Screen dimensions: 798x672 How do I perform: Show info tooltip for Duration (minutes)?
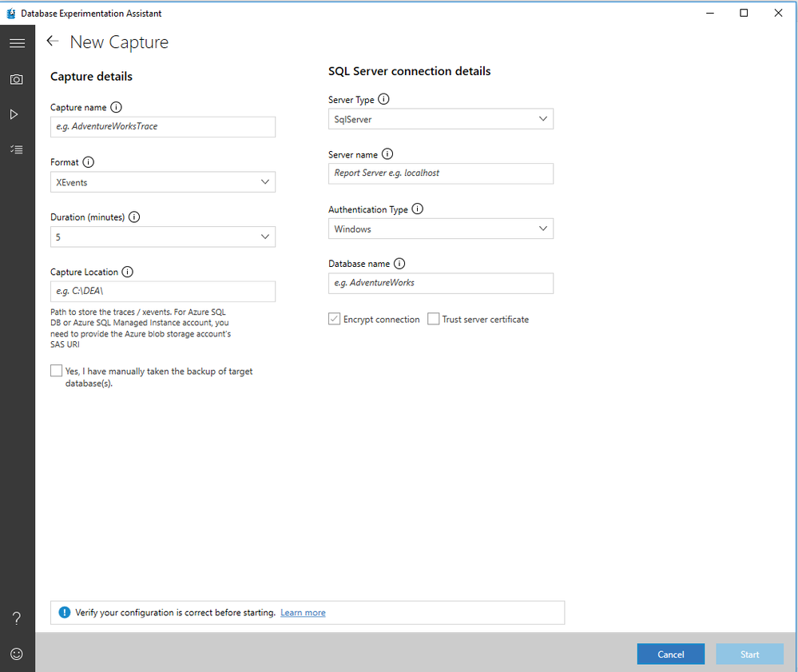tap(134, 217)
